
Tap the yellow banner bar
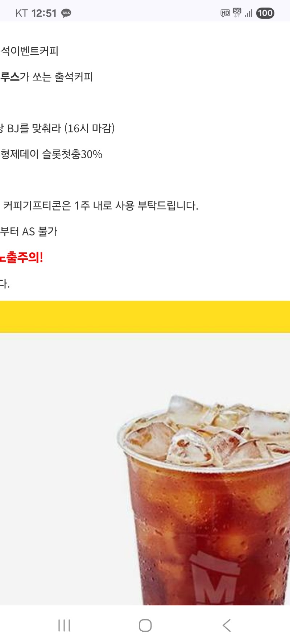pyautogui.click(x=145, y=317)
